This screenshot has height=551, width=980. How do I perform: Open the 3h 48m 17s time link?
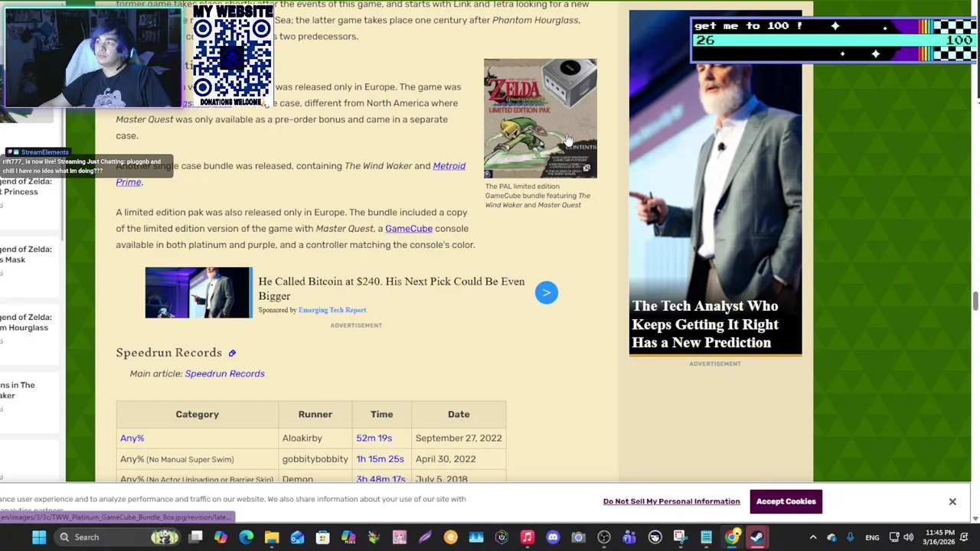click(x=381, y=478)
